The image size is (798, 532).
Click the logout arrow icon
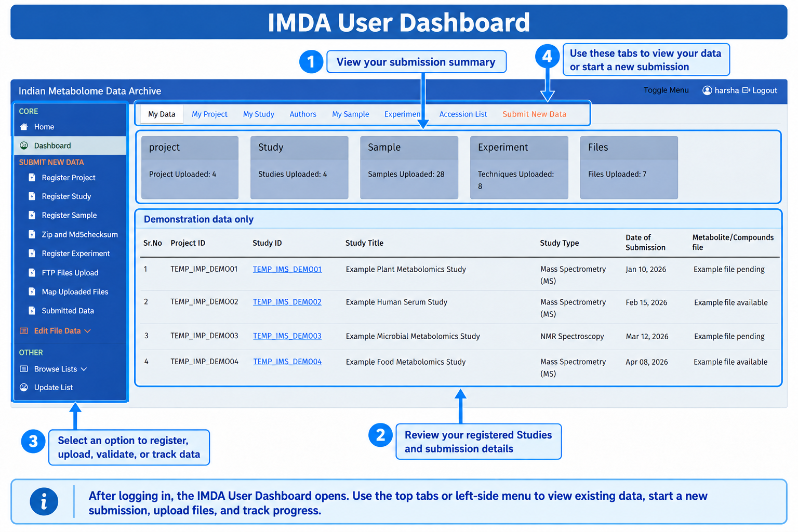coord(746,90)
